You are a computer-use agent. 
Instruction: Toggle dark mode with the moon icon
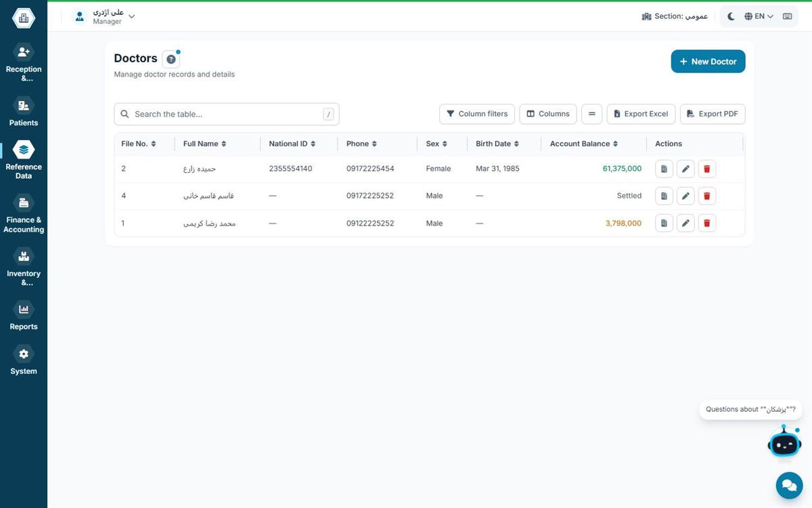[x=731, y=16]
